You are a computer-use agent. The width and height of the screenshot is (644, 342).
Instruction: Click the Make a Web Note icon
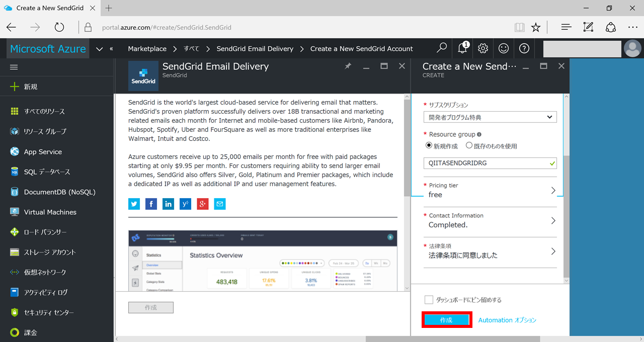point(588,27)
